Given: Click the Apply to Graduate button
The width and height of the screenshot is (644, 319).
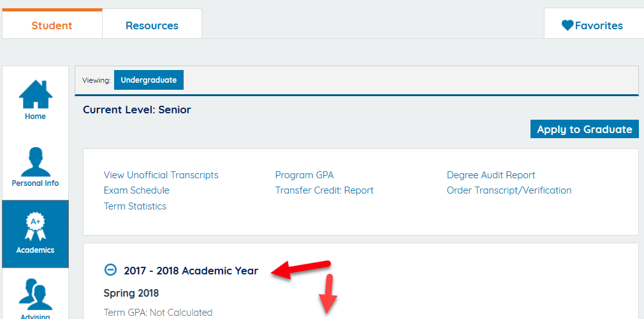Looking at the screenshot, I should 584,129.
